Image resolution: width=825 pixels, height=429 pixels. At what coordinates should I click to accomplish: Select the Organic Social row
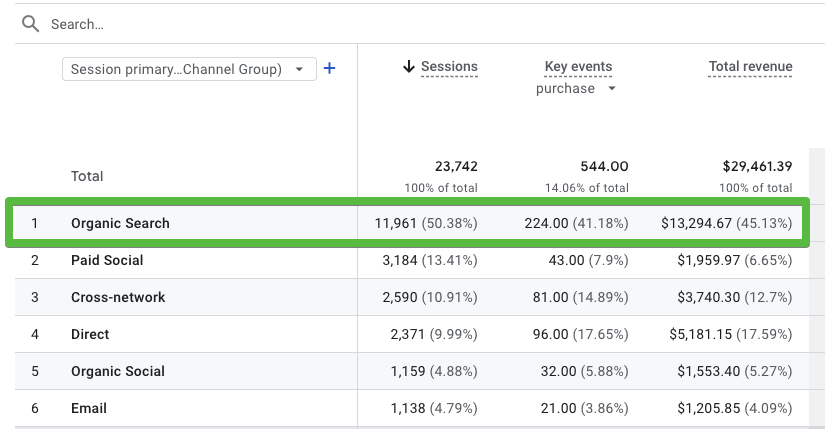117,371
